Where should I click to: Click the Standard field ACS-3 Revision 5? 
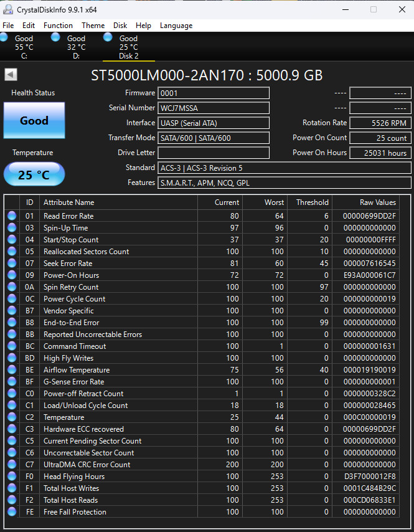[284, 168]
